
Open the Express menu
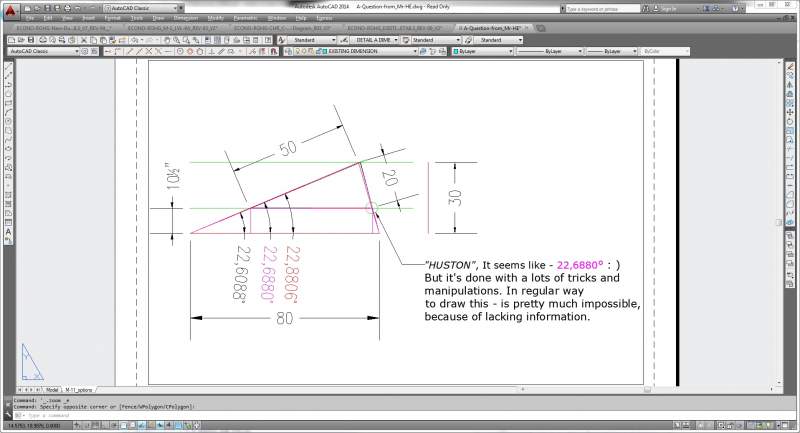pyautogui.click(x=324, y=18)
